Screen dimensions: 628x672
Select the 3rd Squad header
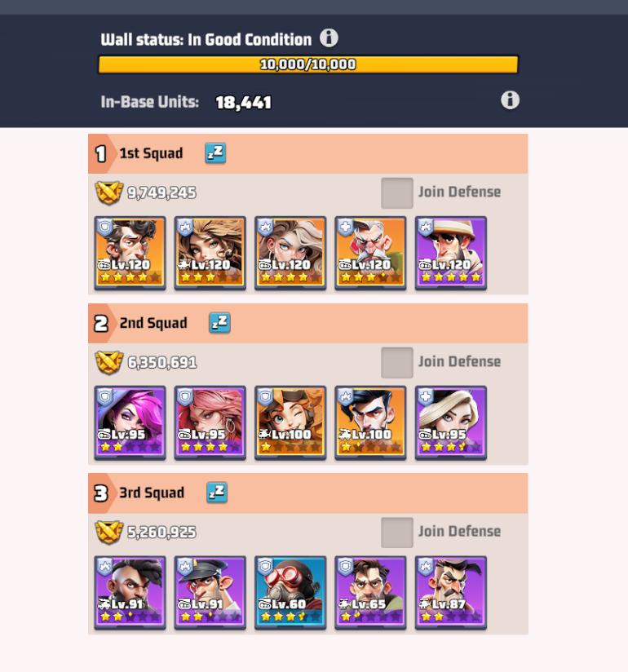pyautogui.click(x=307, y=493)
